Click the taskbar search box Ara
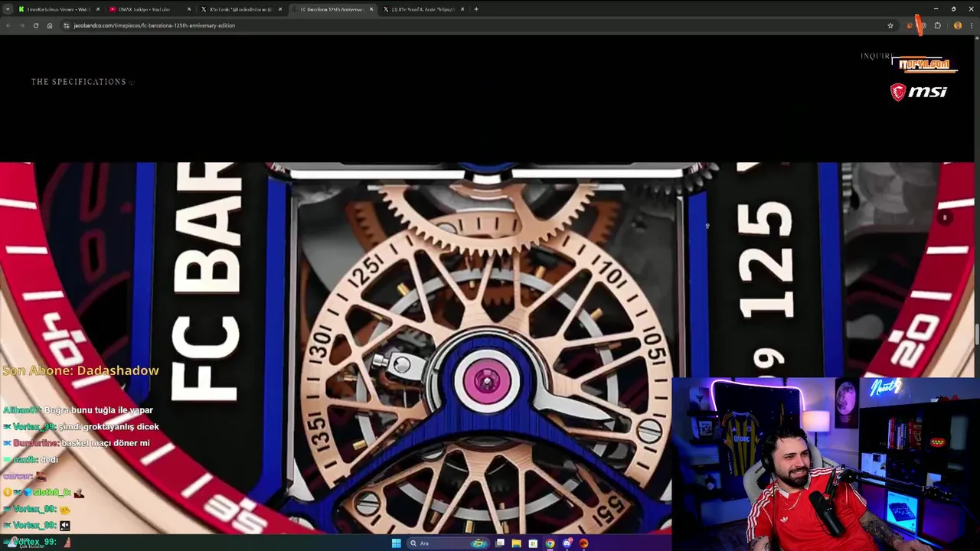Viewport: 980px width, 551px height. click(x=449, y=543)
